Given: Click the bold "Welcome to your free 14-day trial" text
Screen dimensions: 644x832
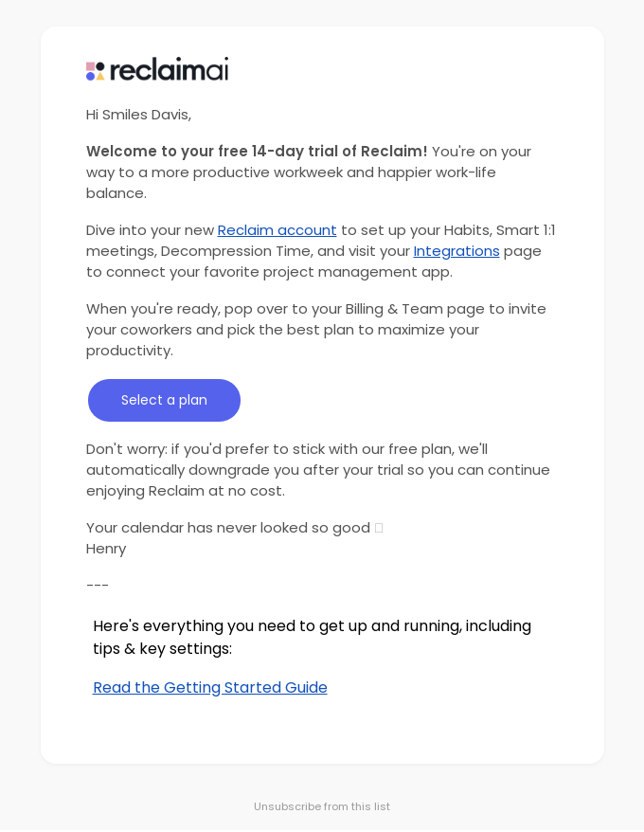Looking at the screenshot, I should click(257, 152).
